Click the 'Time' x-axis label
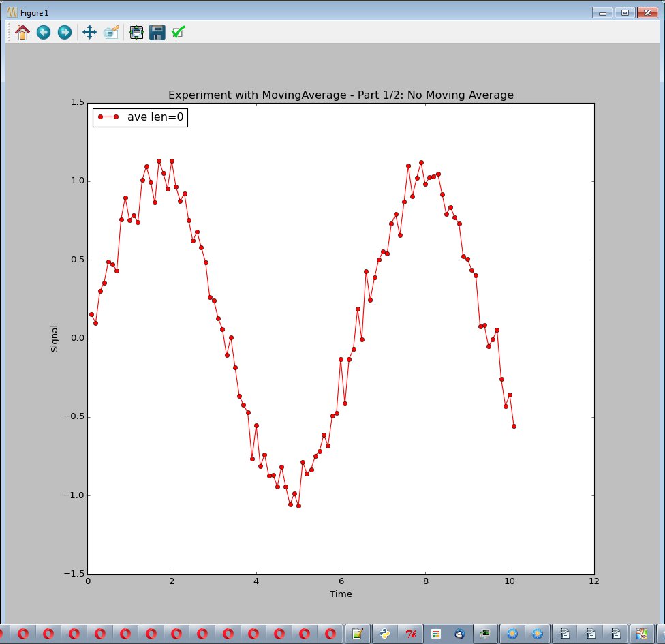Screen dimensions: 665x644 pos(341,594)
